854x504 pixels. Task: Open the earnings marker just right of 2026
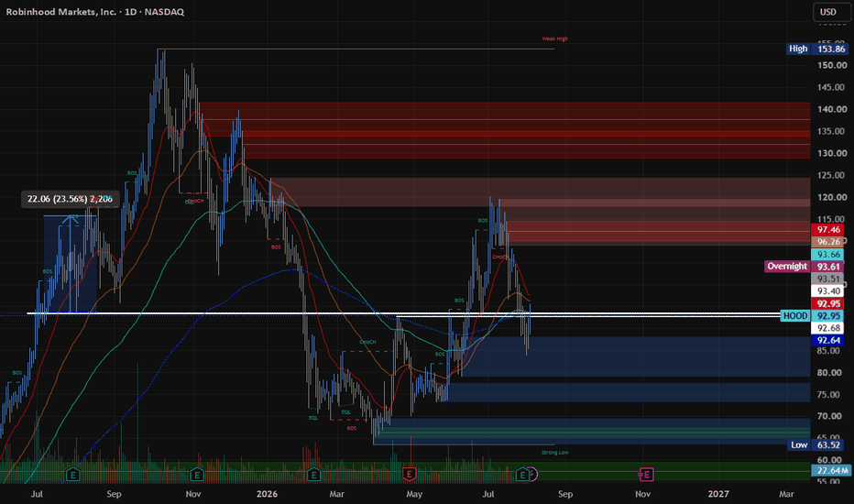click(x=313, y=475)
